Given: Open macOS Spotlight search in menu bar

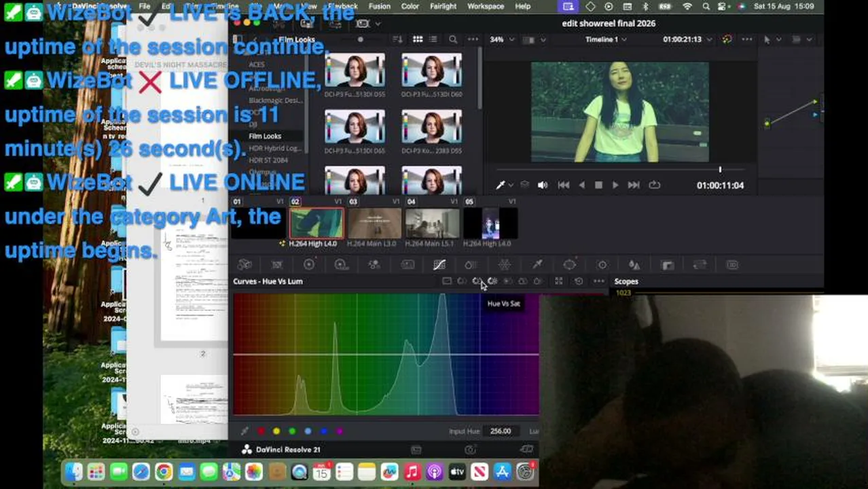Looking at the screenshot, I should click(706, 6).
